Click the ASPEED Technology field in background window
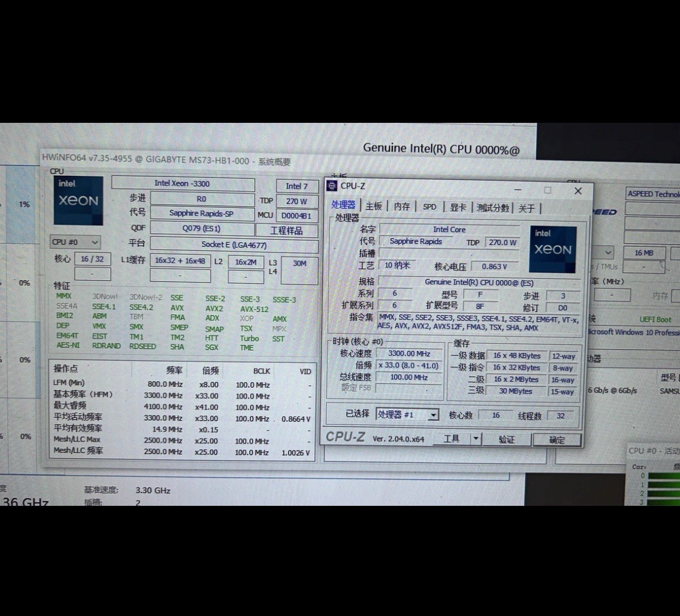 pyautogui.click(x=653, y=193)
